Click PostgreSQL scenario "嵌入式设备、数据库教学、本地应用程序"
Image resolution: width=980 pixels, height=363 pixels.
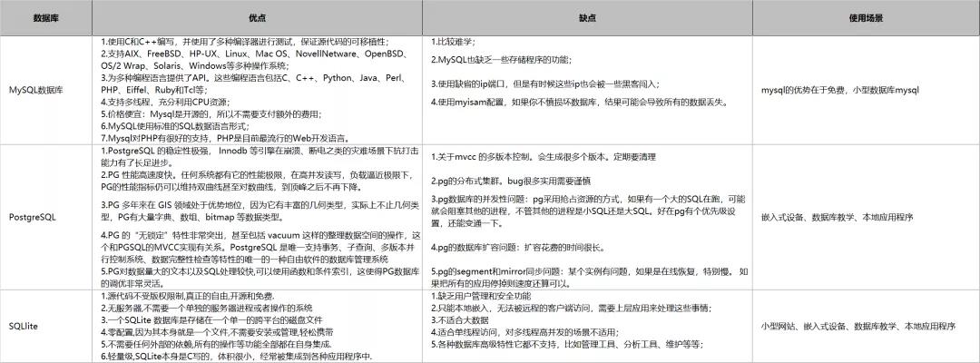pyautogui.click(x=838, y=218)
